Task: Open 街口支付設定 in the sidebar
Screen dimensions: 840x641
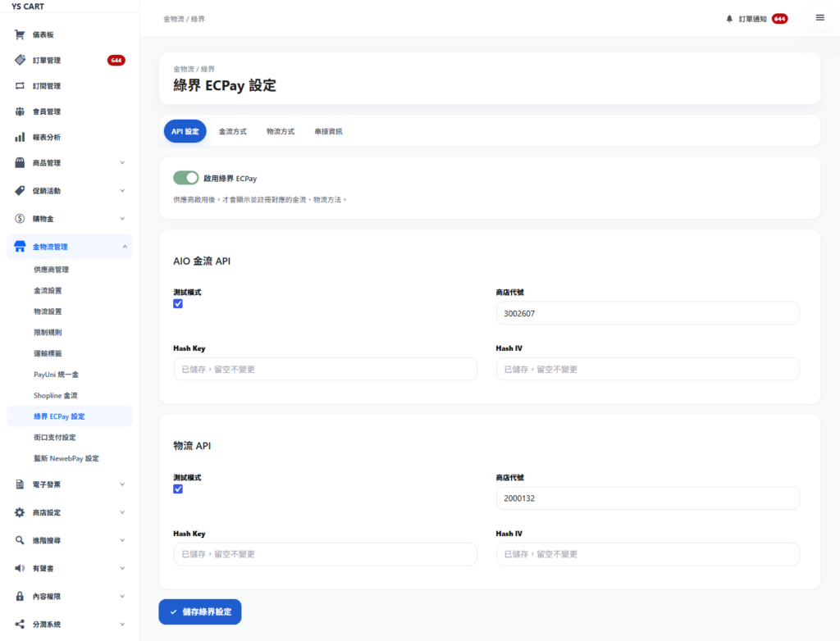Action: tap(55, 437)
